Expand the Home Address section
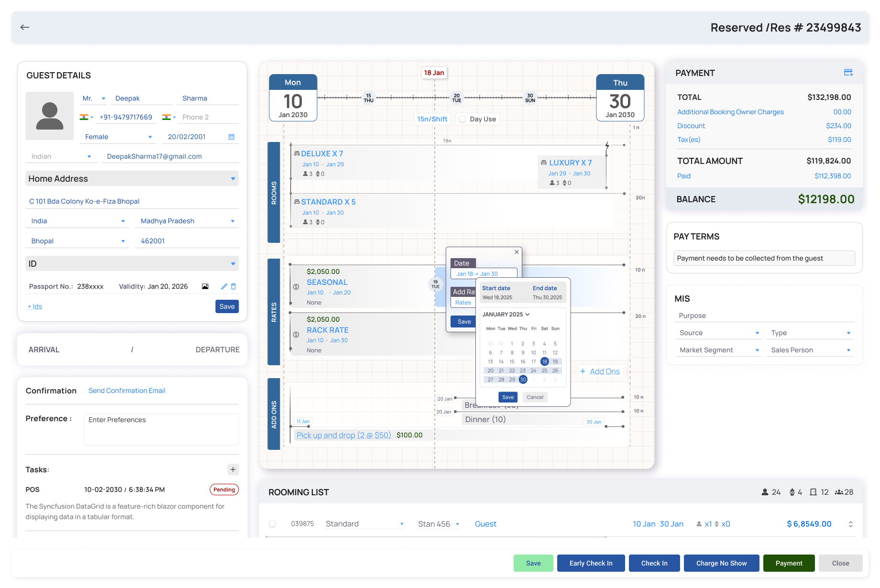880x588 pixels. pyautogui.click(x=132, y=179)
